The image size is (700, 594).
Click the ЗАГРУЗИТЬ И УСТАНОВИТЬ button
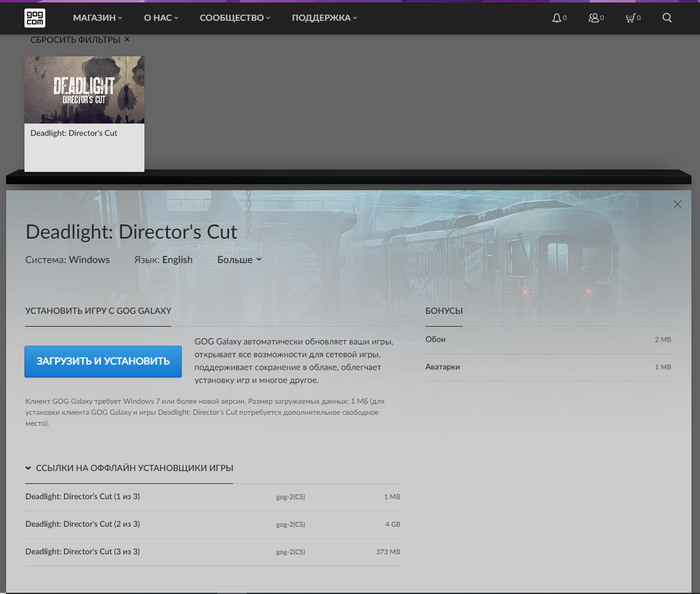point(103,361)
